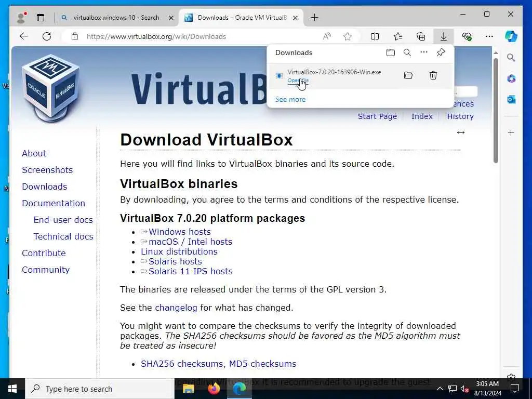Click the page vertical scrollbar thumb
The width and height of the screenshot is (532, 399).
(496, 110)
